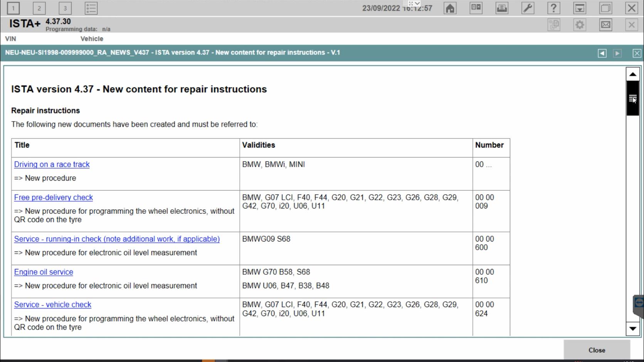
Task: Go to next document arrow
Action: pos(617,53)
